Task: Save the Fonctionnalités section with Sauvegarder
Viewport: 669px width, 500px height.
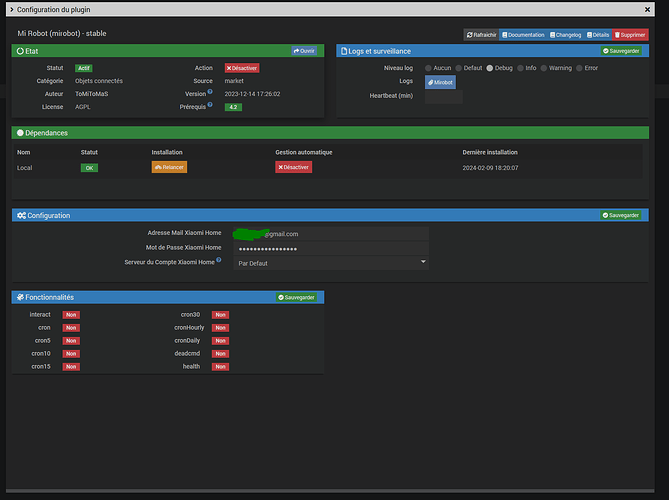Action: 296,297
